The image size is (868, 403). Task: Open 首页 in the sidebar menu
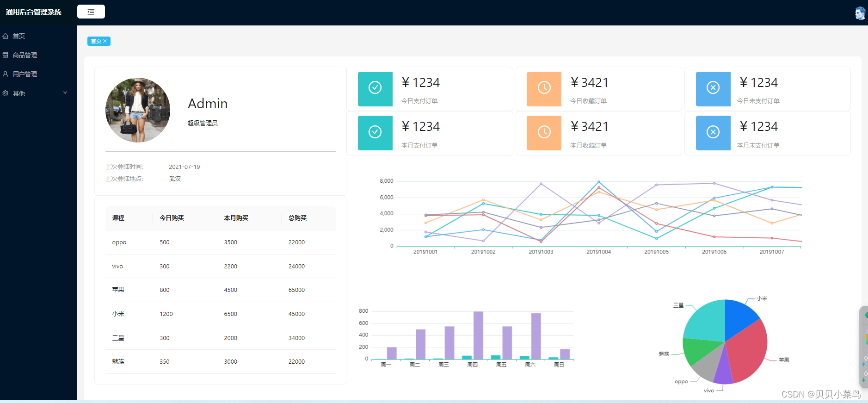coord(38,36)
